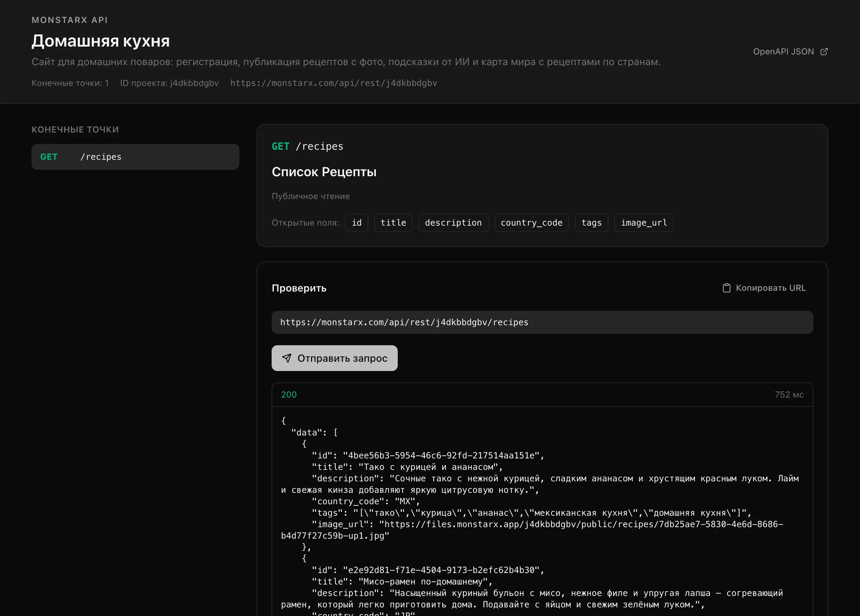The width and height of the screenshot is (860, 616).
Task: Click the id value 4bee56b3-5954-46c6-92fd-217514aa151e
Action: tap(441, 456)
